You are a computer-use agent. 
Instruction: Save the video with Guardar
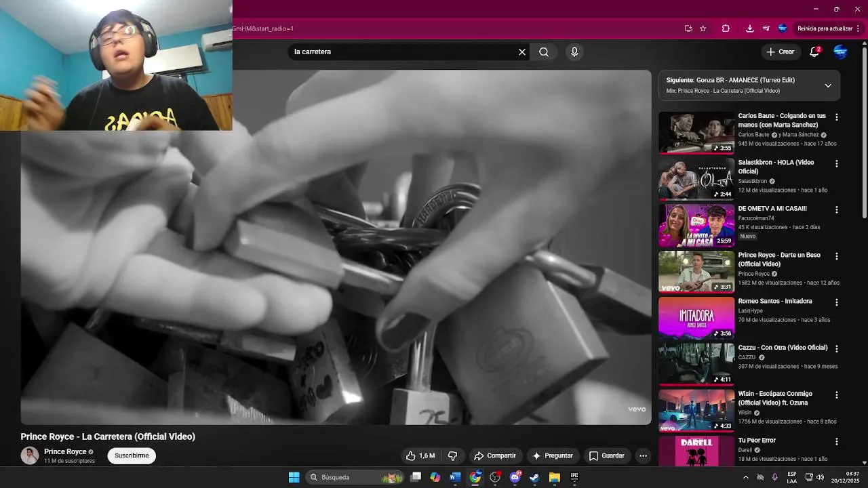pos(607,455)
